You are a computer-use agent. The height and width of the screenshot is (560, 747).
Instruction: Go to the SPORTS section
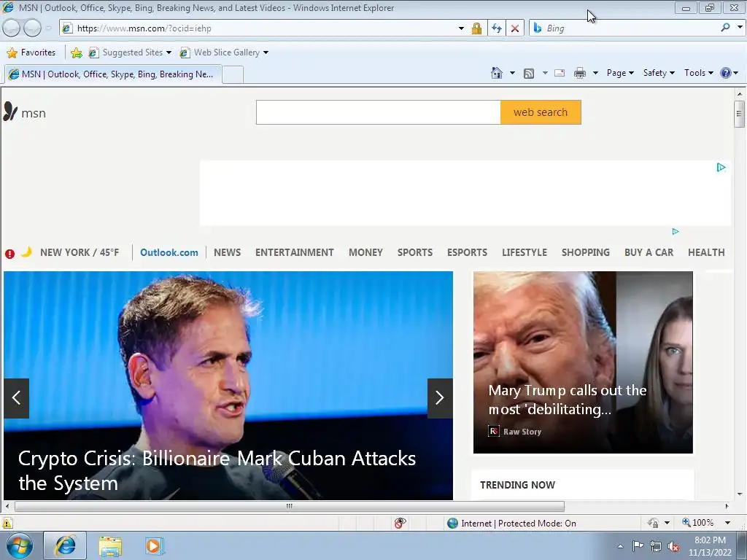(415, 252)
